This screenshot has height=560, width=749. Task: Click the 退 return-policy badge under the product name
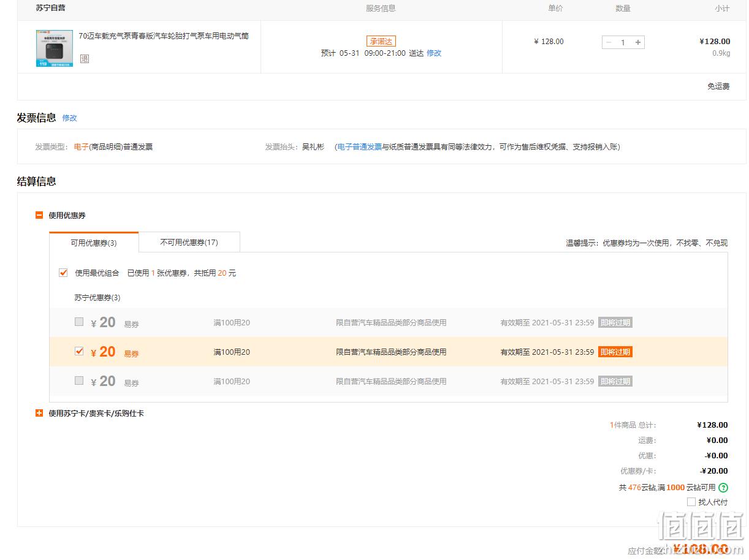coord(85,59)
